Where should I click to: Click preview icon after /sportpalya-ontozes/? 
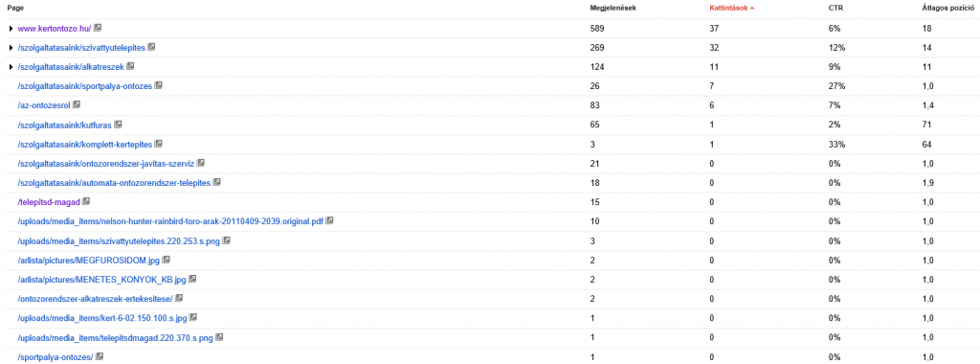tap(100, 356)
